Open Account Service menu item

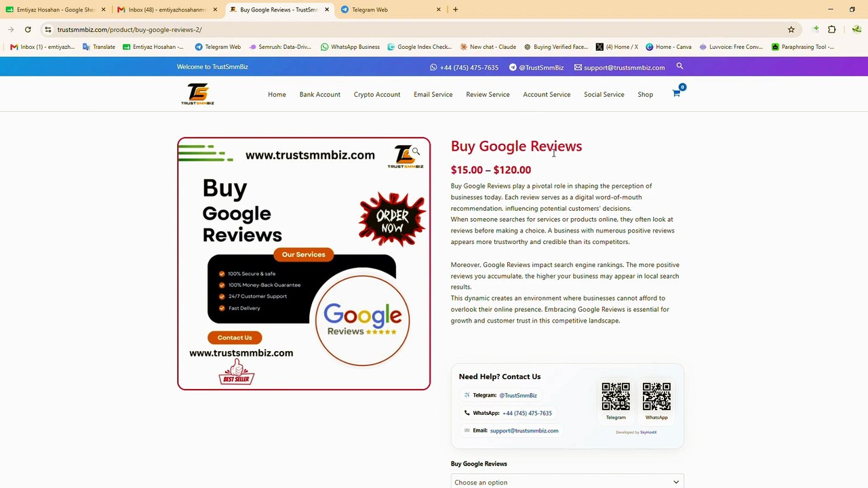547,94
